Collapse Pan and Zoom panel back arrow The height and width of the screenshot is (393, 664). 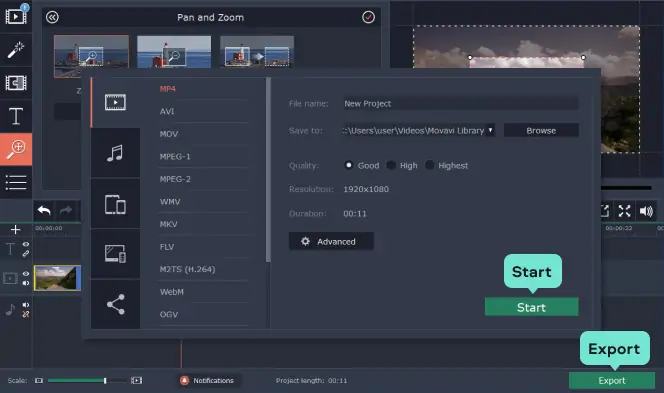point(53,17)
